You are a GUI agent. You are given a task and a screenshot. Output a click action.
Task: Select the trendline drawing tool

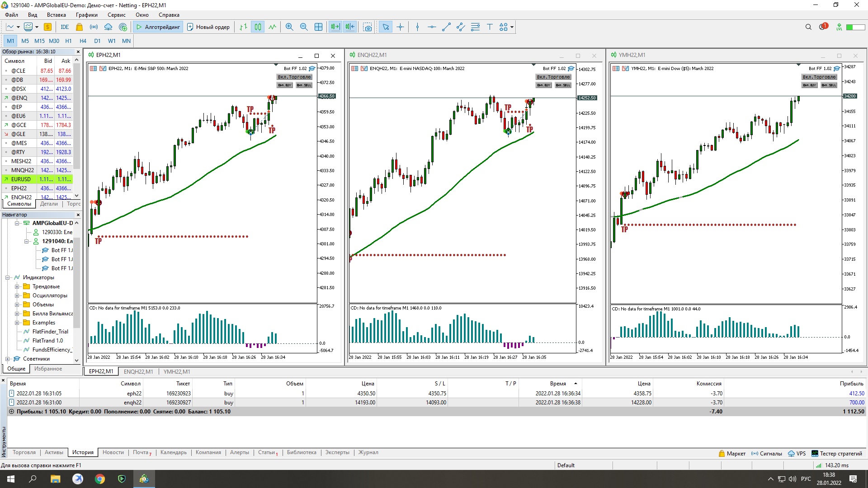click(x=446, y=27)
